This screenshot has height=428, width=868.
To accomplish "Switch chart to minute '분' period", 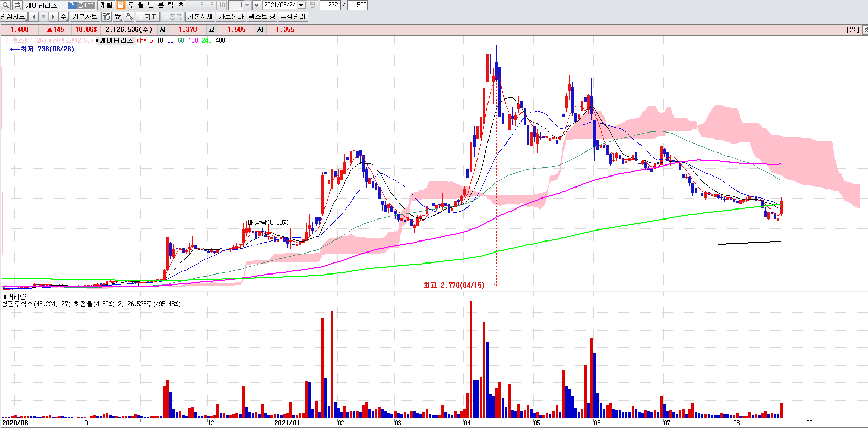I will [161, 5].
